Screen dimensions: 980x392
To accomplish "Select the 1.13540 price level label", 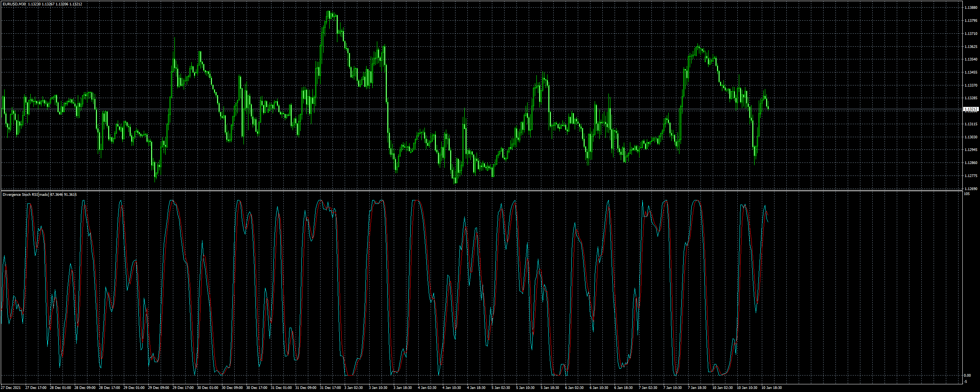I will pyautogui.click(x=970, y=59).
